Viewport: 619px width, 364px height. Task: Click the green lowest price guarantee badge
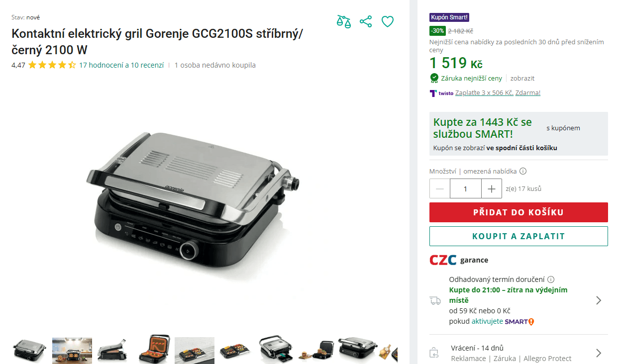point(434,78)
